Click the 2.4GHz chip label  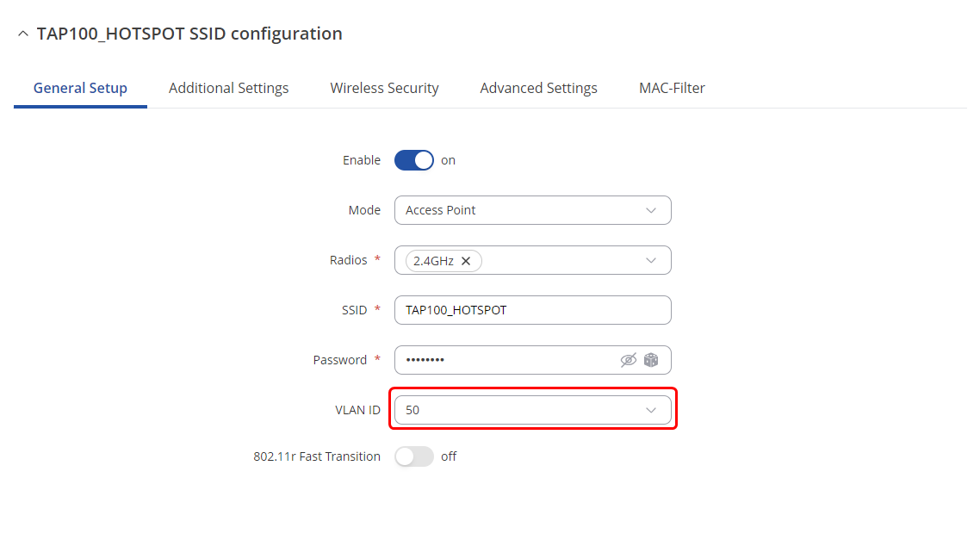pyautogui.click(x=433, y=261)
